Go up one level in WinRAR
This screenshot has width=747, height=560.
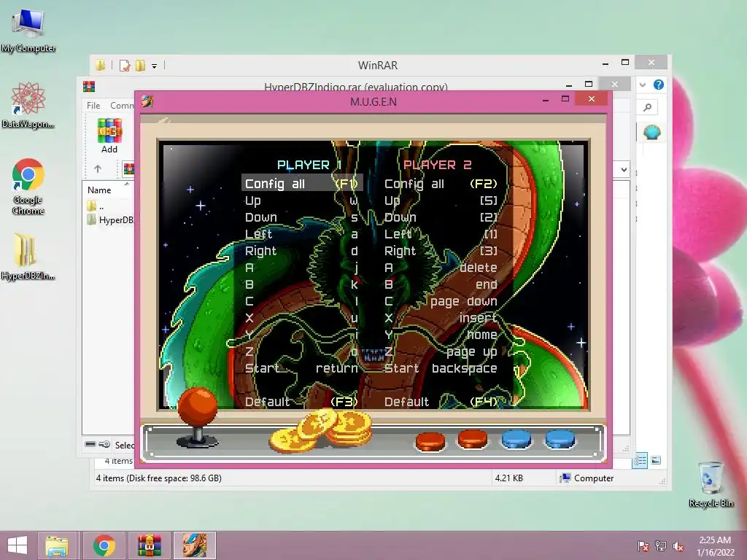click(98, 168)
